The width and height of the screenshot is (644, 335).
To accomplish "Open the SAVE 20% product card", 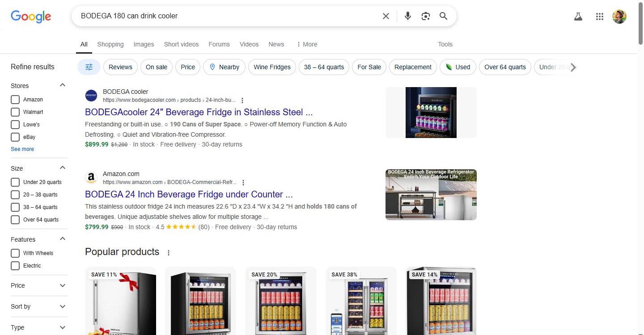I will pyautogui.click(x=281, y=301).
